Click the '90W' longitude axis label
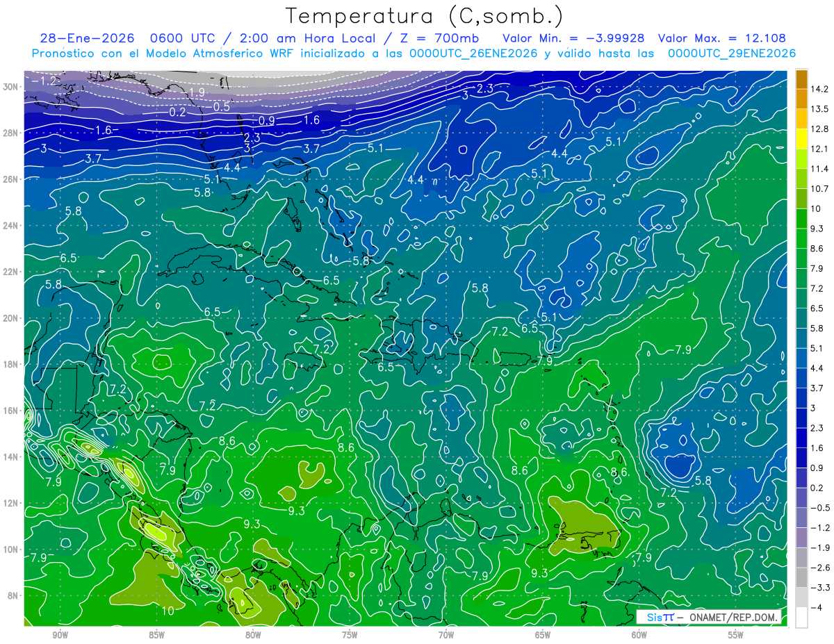 click(x=60, y=635)
